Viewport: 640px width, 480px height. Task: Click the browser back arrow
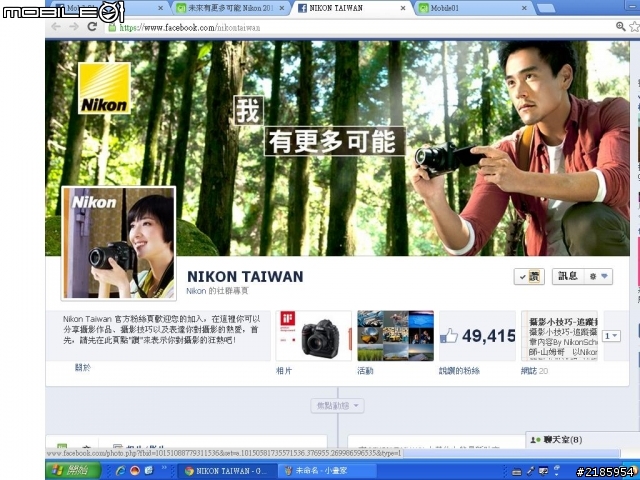point(56,27)
